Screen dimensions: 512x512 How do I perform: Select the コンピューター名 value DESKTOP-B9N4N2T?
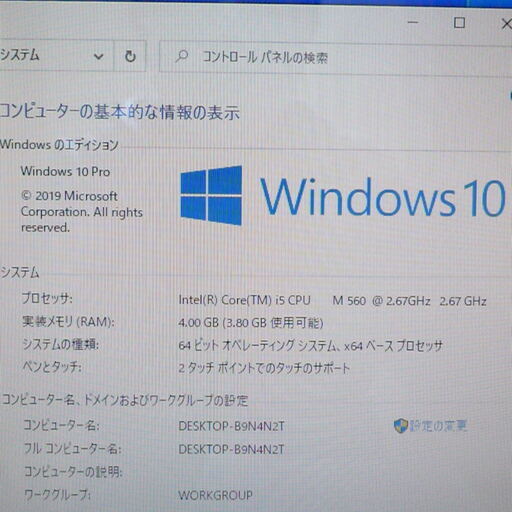231,426
